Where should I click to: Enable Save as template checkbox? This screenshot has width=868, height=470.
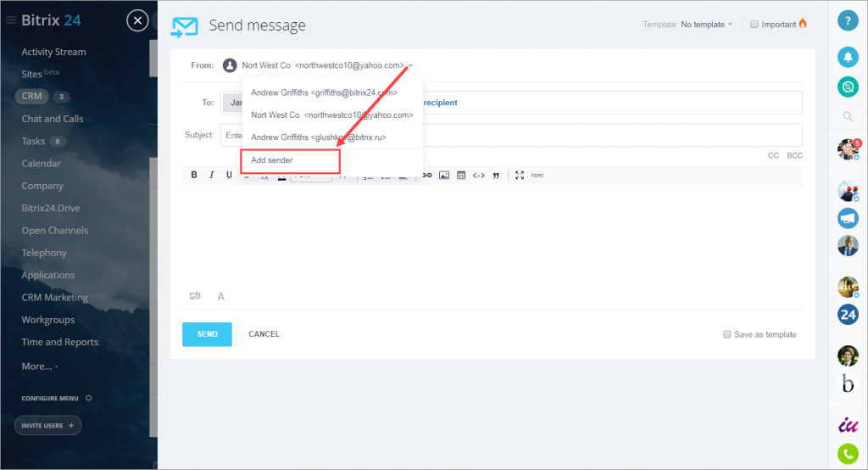pyautogui.click(x=726, y=334)
